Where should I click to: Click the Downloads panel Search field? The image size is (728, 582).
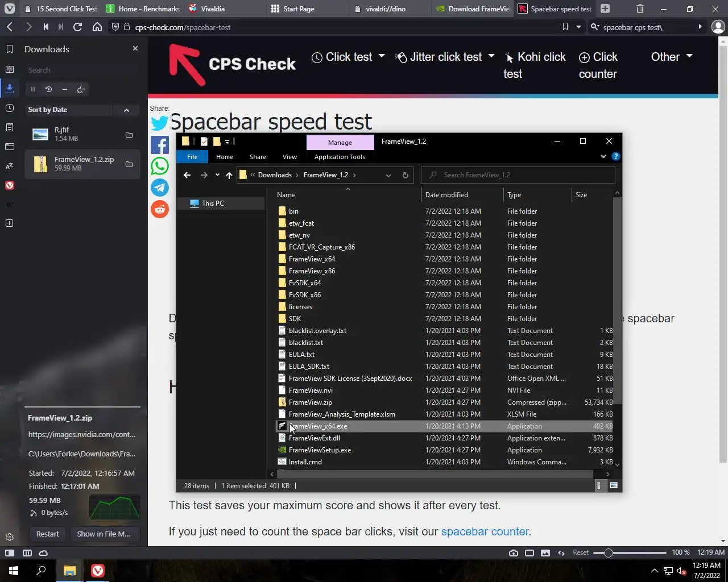[x=82, y=70]
